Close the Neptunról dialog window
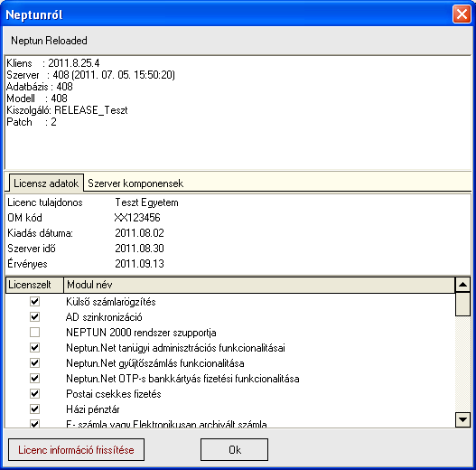The height and width of the screenshot is (470, 476). pyautogui.click(x=462, y=14)
